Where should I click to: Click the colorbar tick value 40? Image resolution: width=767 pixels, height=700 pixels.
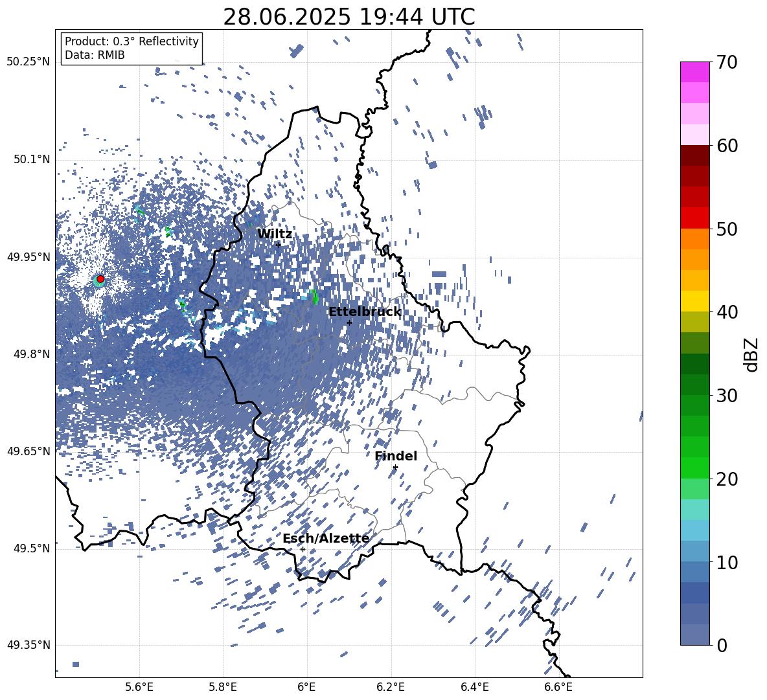[x=727, y=312]
